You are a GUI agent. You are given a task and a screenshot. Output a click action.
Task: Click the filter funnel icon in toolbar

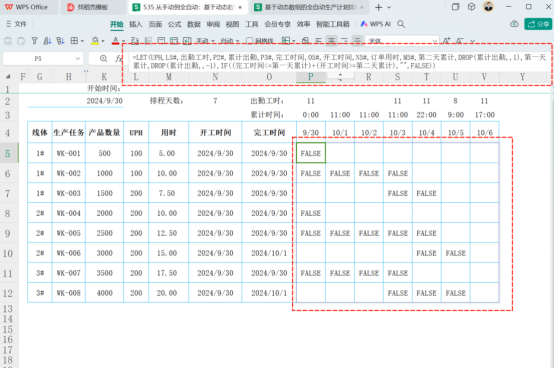[34, 41]
